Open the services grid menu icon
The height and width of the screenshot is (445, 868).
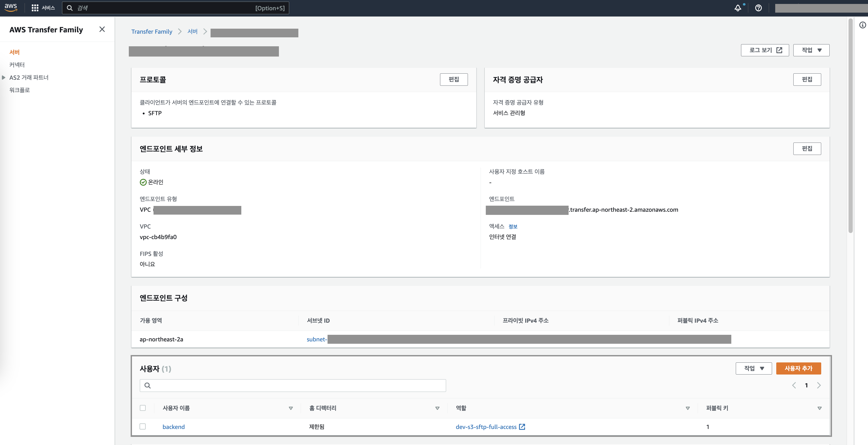point(35,8)
